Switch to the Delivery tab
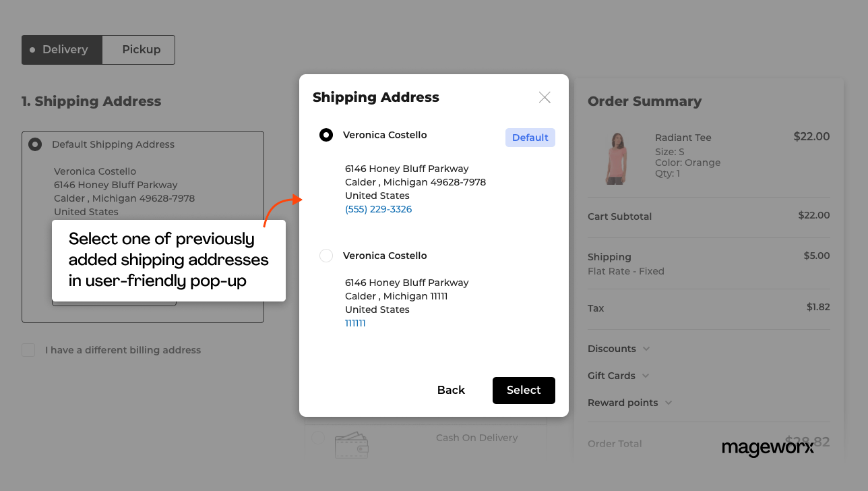The image size is (868, 491). tap(64, 49)
